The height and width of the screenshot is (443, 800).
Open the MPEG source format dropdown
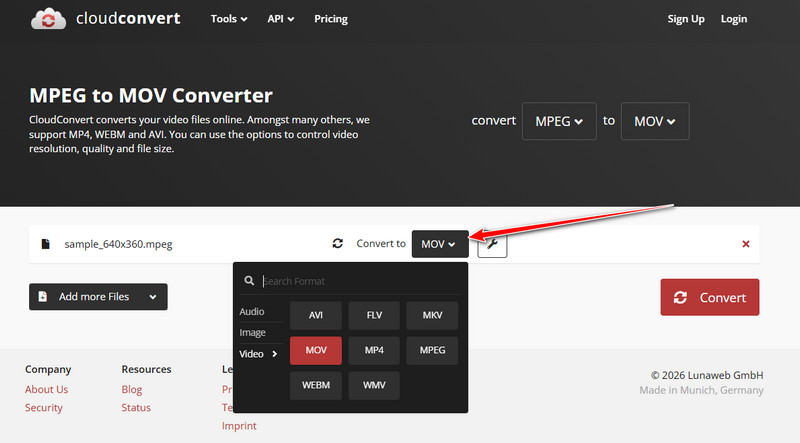(559, 121)
